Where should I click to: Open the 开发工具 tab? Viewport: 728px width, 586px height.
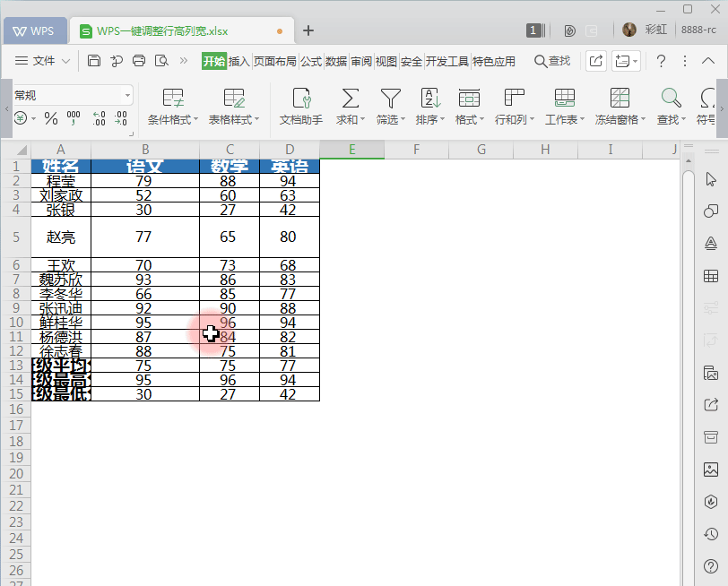click(x=447, y=61)
